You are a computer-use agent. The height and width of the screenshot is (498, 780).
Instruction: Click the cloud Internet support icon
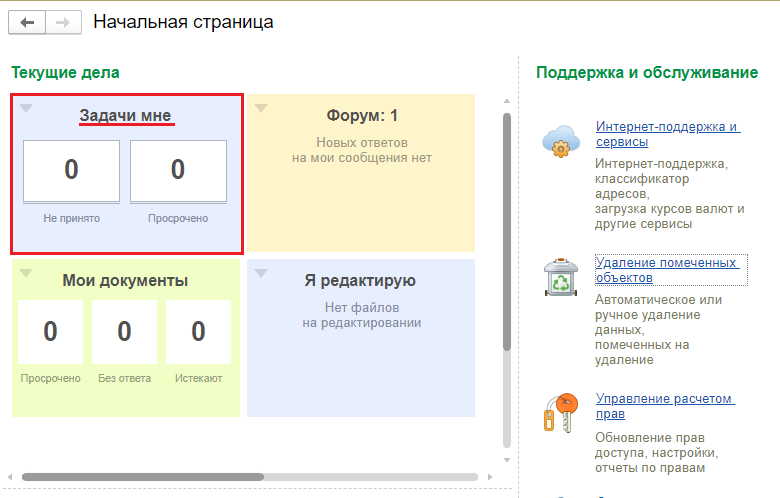(x=559, y=142)
